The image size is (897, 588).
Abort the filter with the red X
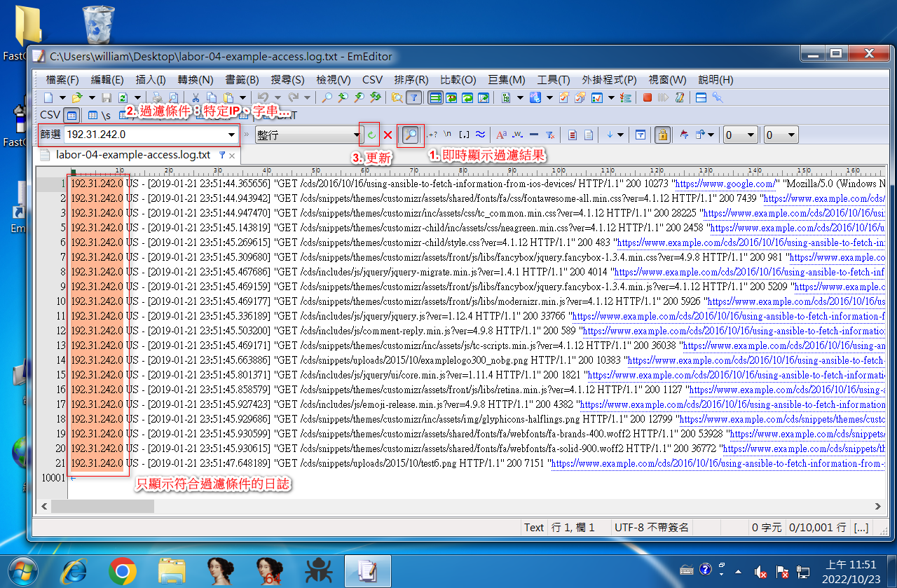[388, 135]
